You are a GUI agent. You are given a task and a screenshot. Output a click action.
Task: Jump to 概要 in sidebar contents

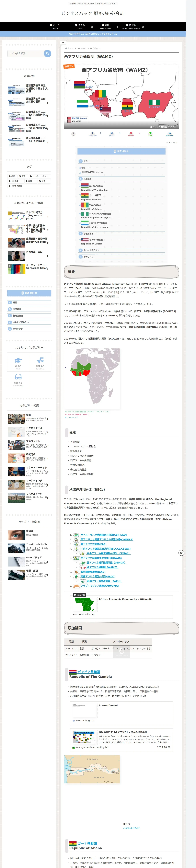click(x=15, y=303)
